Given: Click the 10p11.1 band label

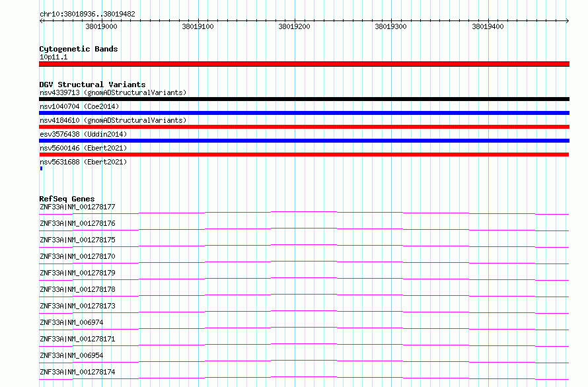Looking at the screenshot, I should click(x=54, y=57).
